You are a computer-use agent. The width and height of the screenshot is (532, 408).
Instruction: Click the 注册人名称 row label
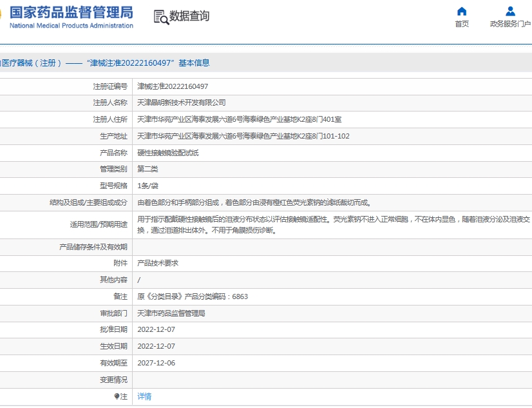click(110, 103)
